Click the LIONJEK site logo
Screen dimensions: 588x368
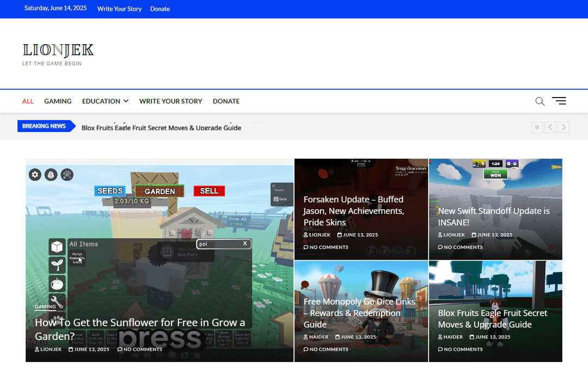tap(58, 50)
